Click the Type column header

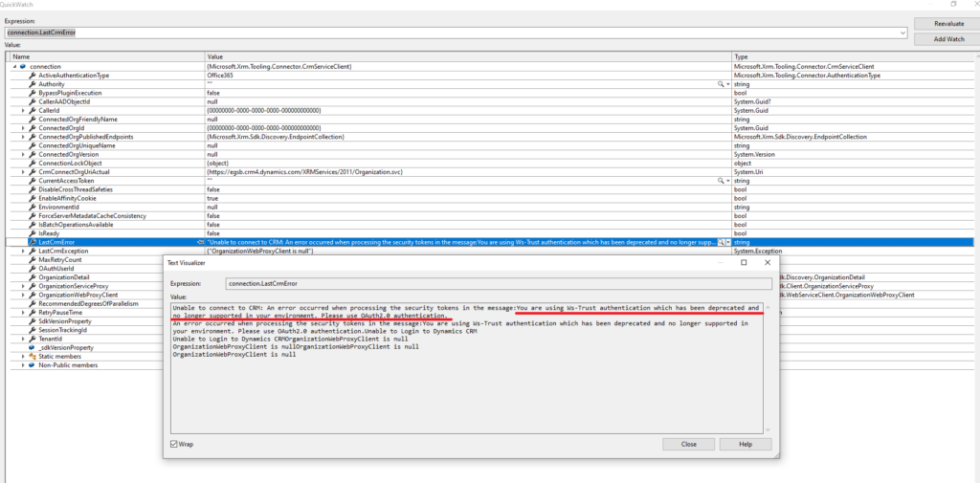(742, 56)
